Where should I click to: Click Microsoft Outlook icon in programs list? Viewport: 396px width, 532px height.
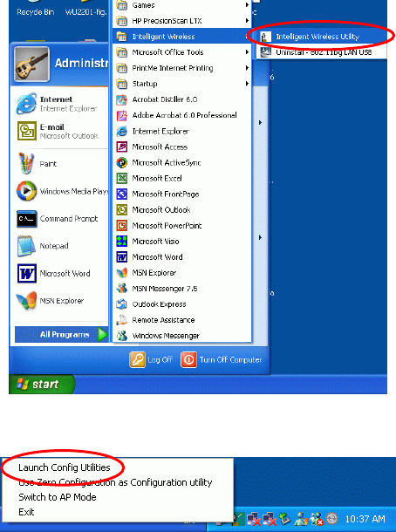(121, 209)
